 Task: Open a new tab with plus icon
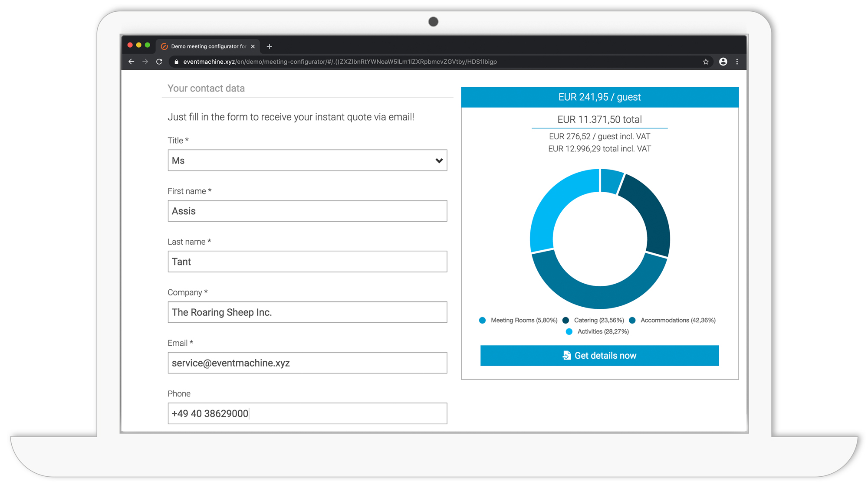click(x=270, y=46)
